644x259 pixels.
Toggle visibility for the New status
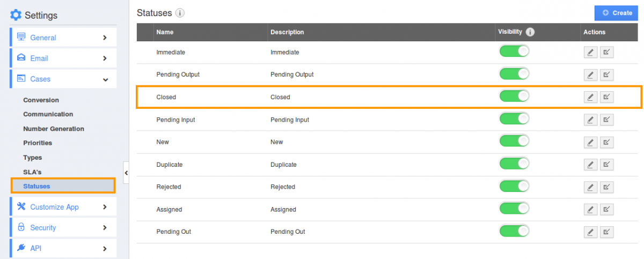pyautogui.click(x=514, y=142)
